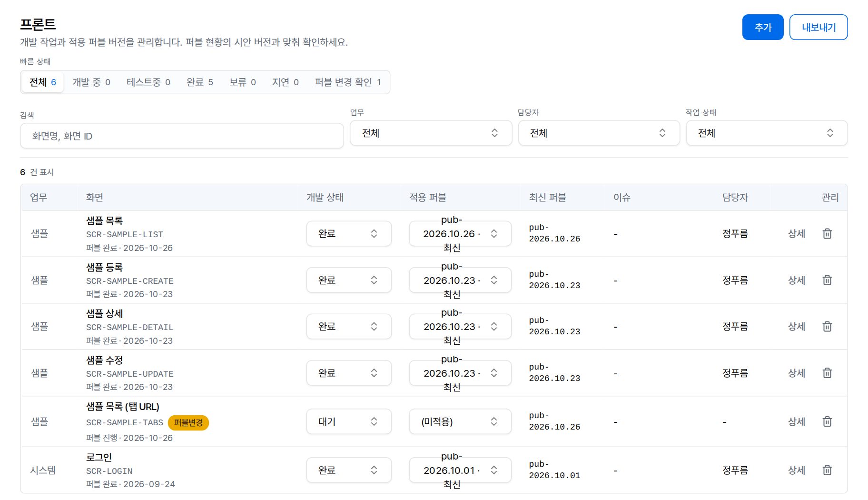Expand the 담당자 filter dropdown
Image resolution: width=868 pixels, height=500 pixels.
(x=599, y=133)
